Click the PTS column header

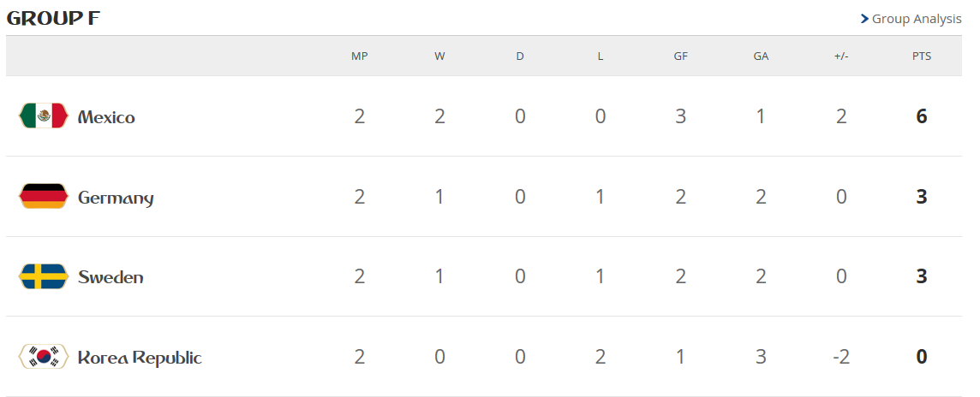point(922,56)
